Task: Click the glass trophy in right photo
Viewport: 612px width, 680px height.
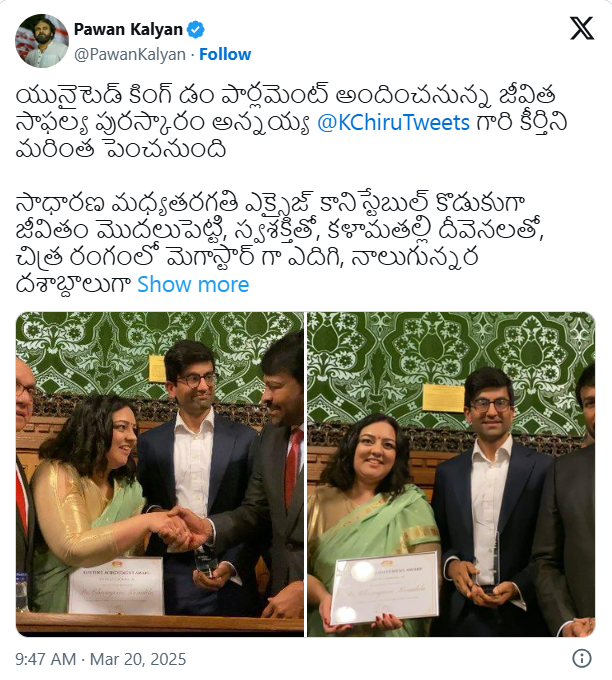Action: click(x=488, y=564)
